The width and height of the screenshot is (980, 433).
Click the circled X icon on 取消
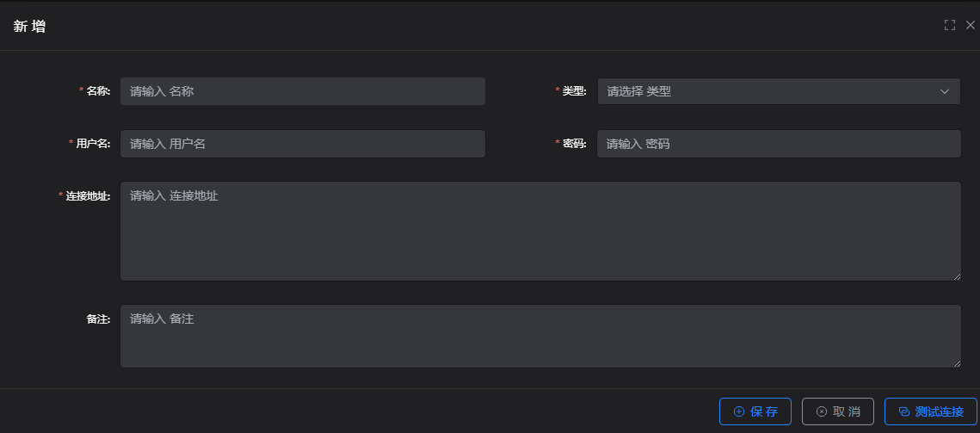(x=821, y=411)
